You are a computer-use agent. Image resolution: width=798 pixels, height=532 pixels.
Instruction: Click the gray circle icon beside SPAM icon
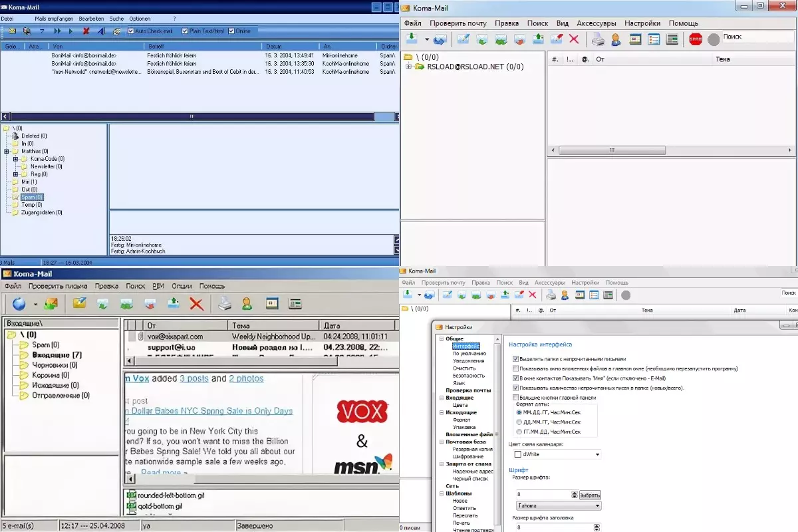click(x=714, y=40)
